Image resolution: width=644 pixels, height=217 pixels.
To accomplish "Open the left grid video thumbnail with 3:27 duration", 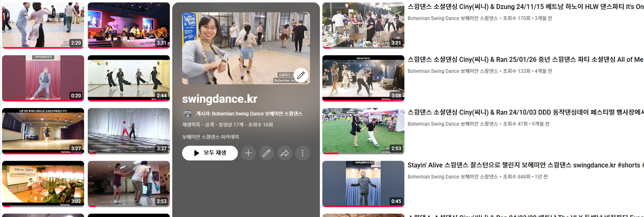I will click(43, 131).
